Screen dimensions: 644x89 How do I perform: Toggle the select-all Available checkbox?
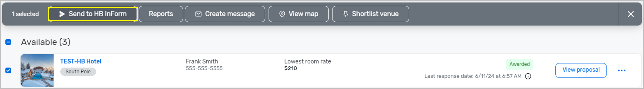8,42
